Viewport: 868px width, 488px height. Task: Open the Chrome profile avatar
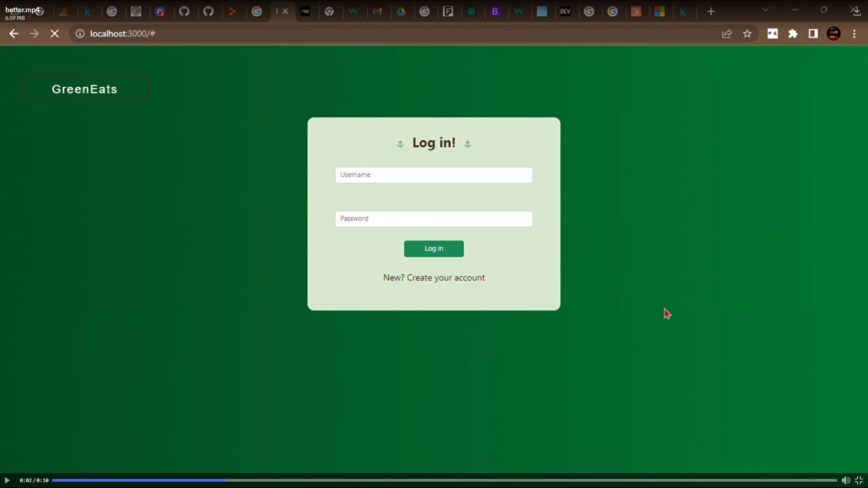(834, 34)
